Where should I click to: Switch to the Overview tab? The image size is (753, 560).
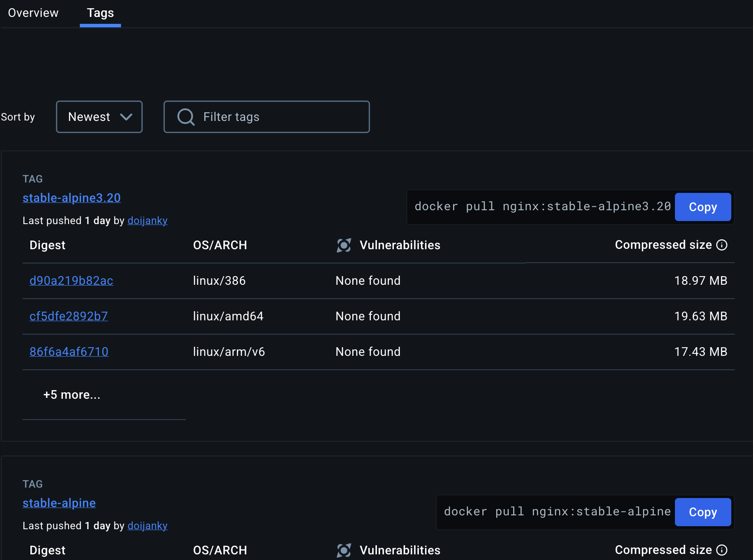[33, 13]
